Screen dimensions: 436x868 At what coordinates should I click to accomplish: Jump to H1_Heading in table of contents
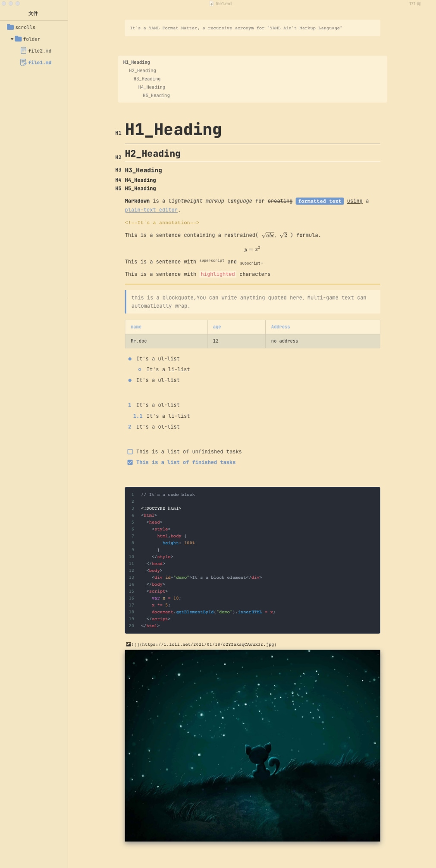pyautogui.click(x=137, y=62)
